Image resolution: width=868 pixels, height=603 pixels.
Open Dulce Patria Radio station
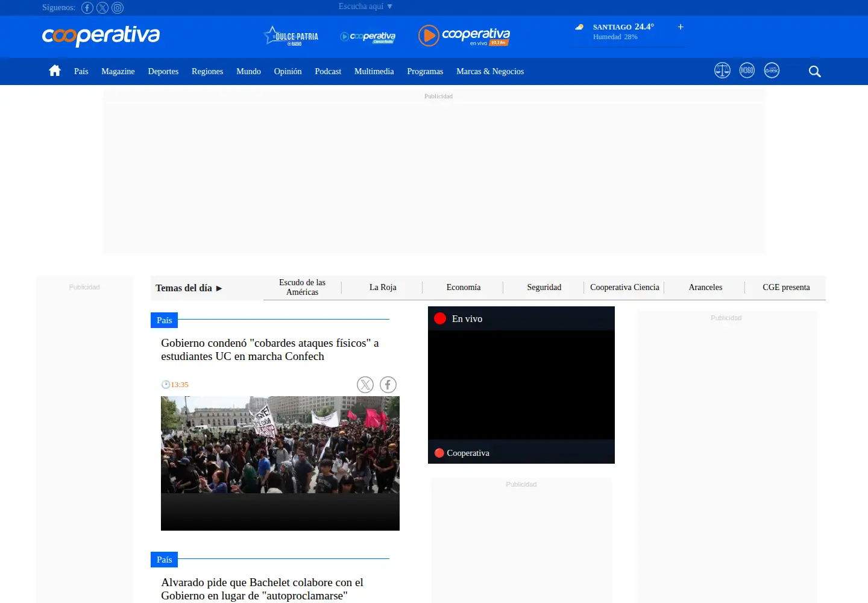tap(291, 36)
